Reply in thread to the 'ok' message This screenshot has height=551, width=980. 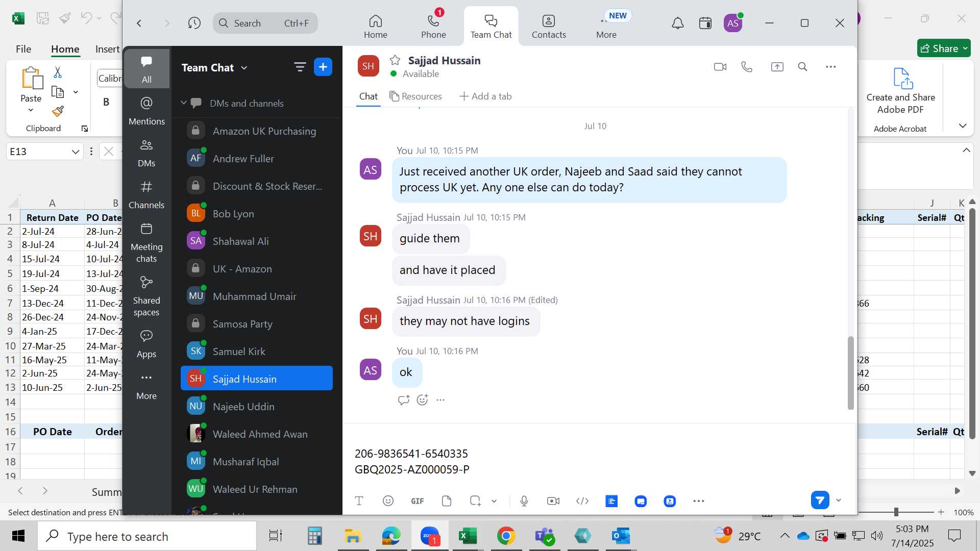[x=403, y=400]
